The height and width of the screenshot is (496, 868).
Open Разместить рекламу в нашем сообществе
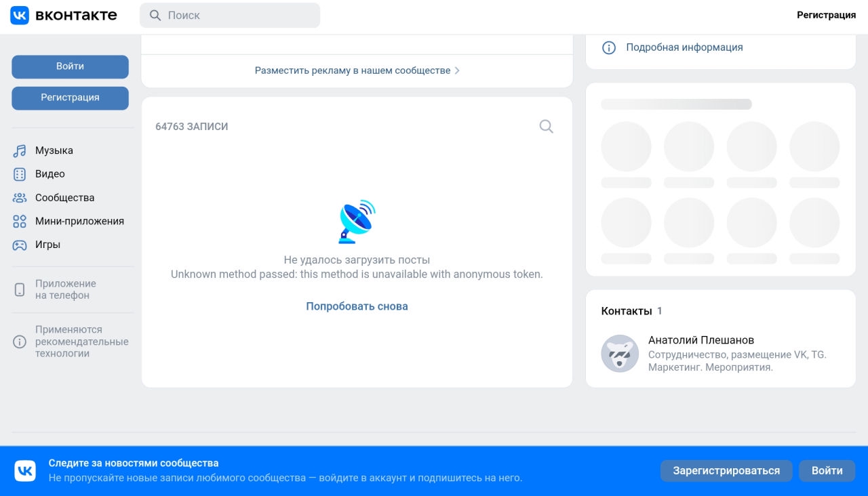tap(353, 70)
